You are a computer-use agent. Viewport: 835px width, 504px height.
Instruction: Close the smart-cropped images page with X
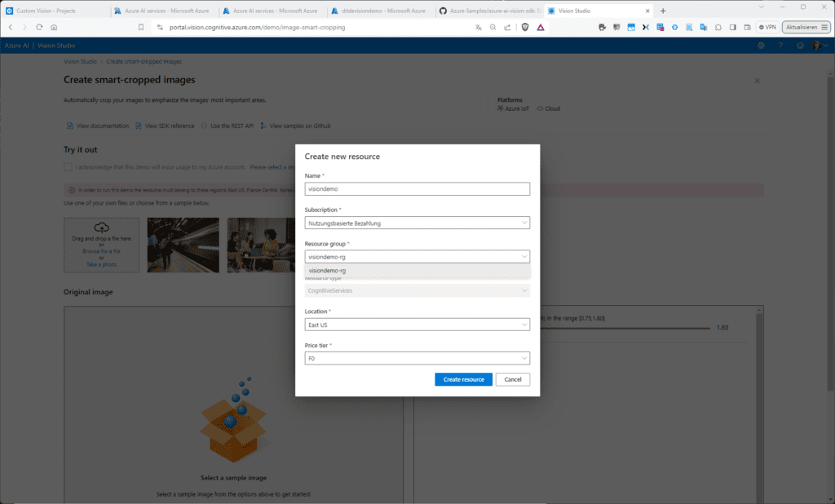[x=758, y=81]
